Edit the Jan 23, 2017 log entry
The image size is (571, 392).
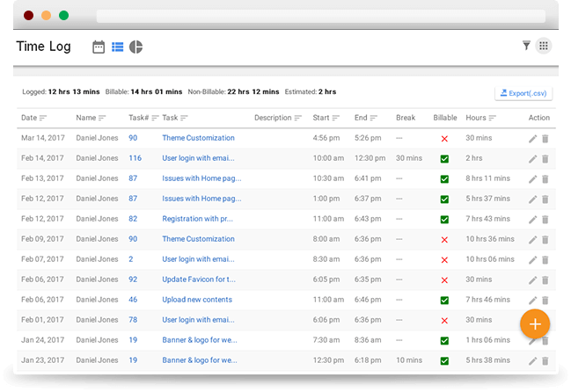[x=532, y=360]
